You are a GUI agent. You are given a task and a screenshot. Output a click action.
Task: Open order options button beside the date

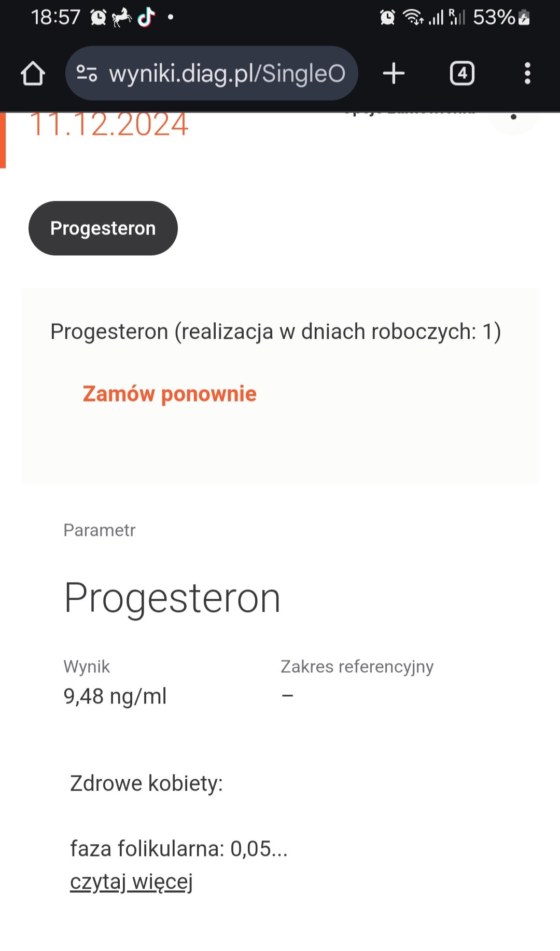coord(513,117)
